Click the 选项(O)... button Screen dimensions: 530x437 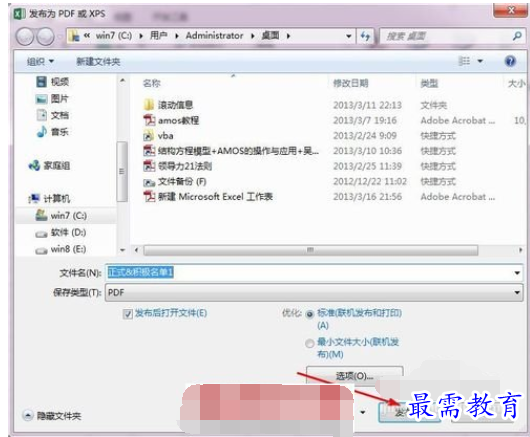(x=354, y=375)
